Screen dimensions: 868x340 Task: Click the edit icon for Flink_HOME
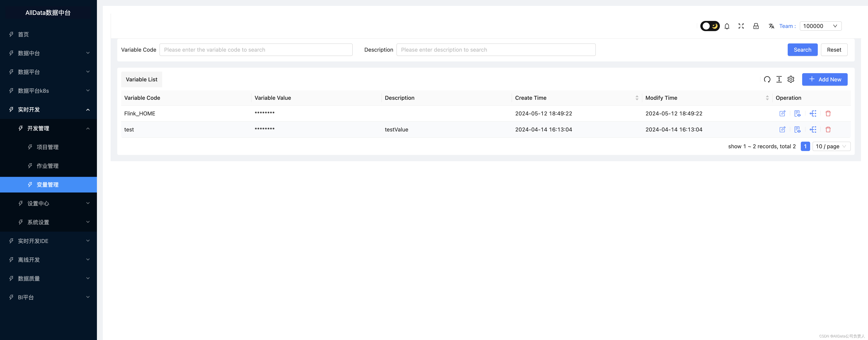tap(782, 113)
